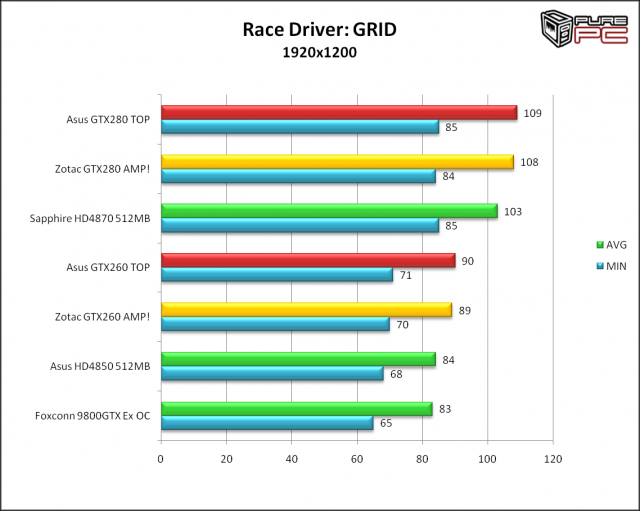Click the blue Sapphire HD4870 MIN bar

[x=300, y=225]
